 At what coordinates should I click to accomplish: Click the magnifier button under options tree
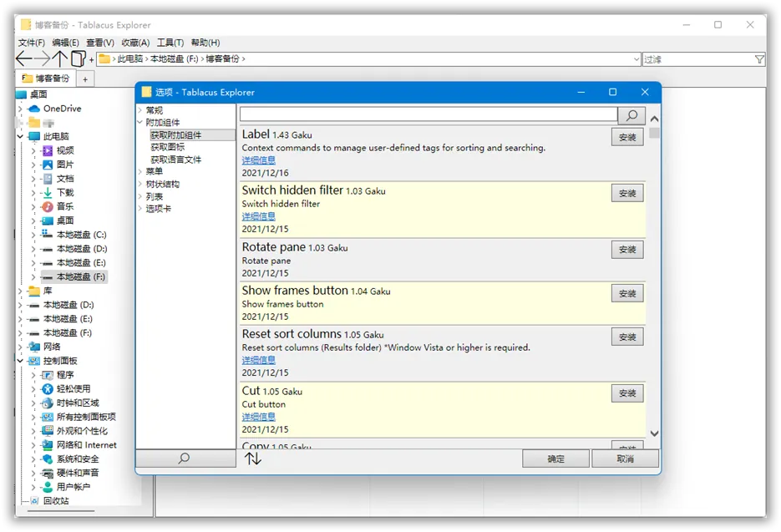(x=185, y=459)
